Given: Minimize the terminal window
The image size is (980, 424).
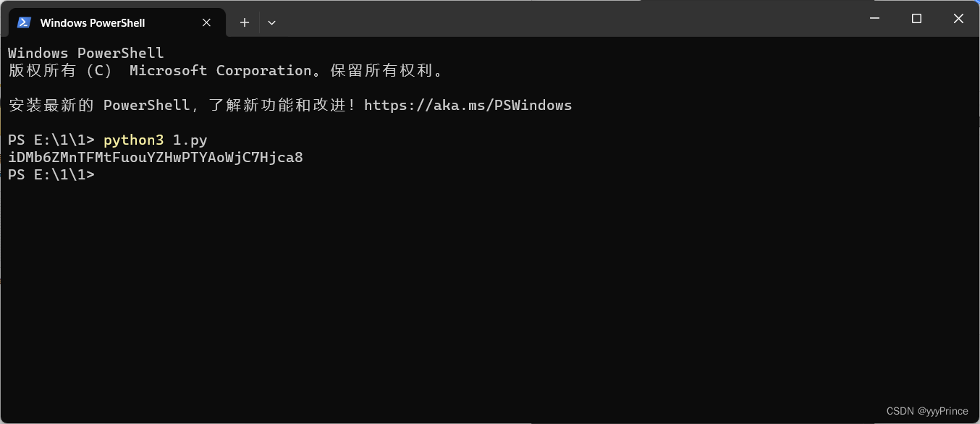Looking at the screenshot, I should pyautogui.click(x=874, y=18).
